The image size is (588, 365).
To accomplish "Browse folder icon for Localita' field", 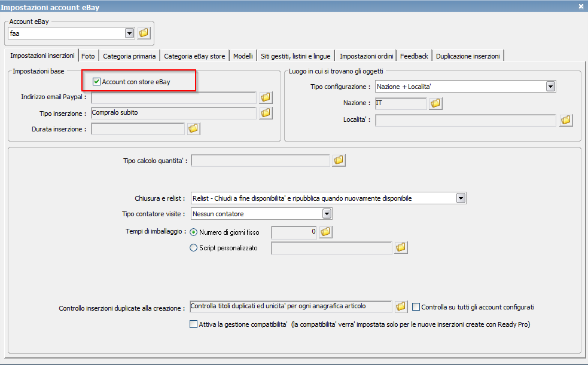I will [566, 120].
